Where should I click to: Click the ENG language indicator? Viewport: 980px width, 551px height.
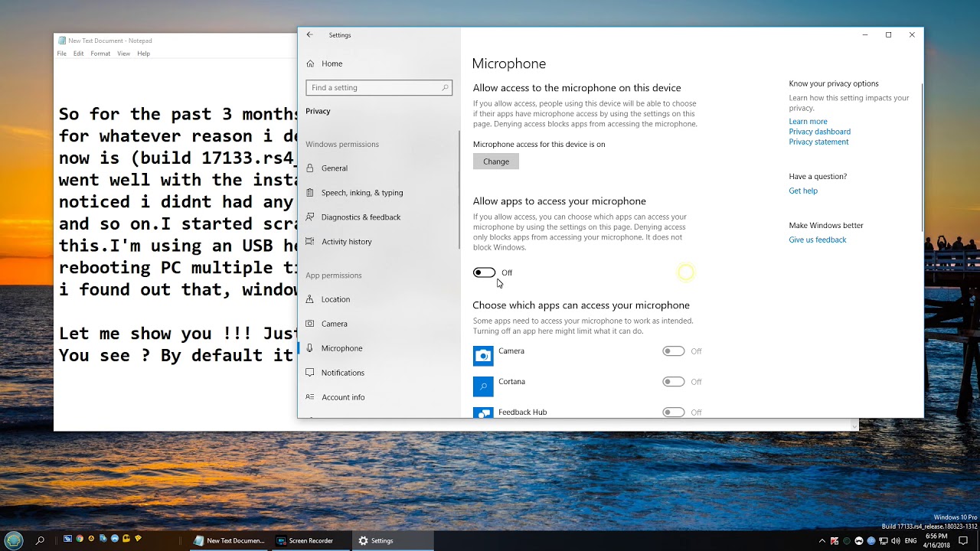(912, 541)
